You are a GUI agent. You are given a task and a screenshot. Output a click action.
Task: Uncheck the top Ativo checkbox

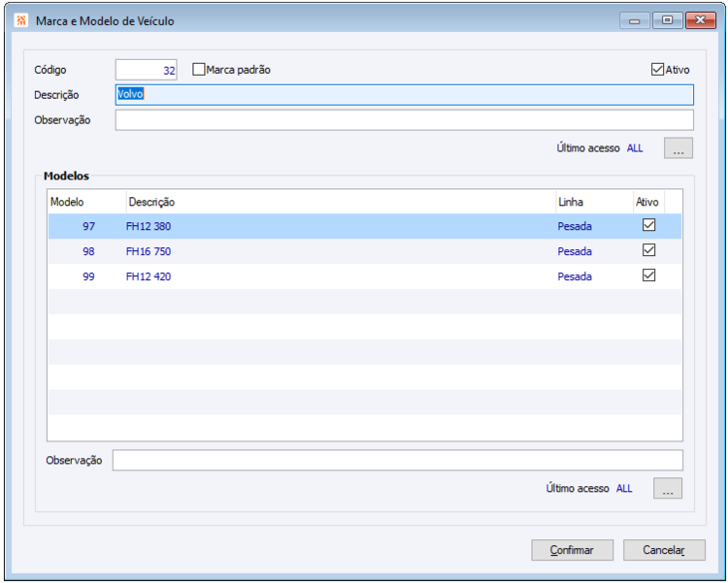click(x=657, y=70)
